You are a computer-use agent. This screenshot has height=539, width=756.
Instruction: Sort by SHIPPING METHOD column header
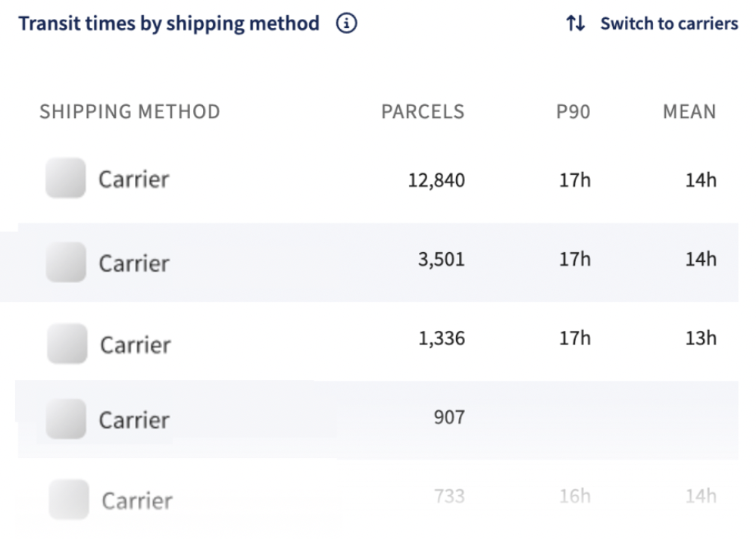(130, 112)
